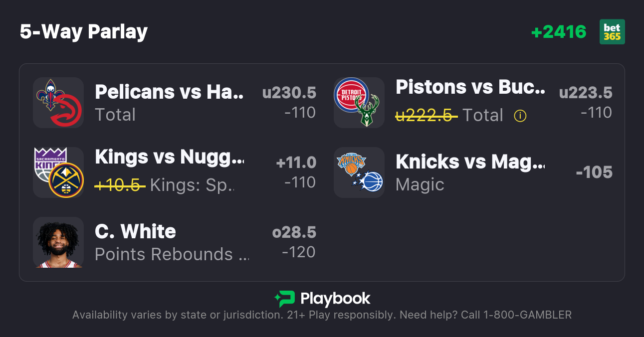Click the yellow info icon beside Total
Viewport: 644px width, 337px height.
(x=520, y=116)
